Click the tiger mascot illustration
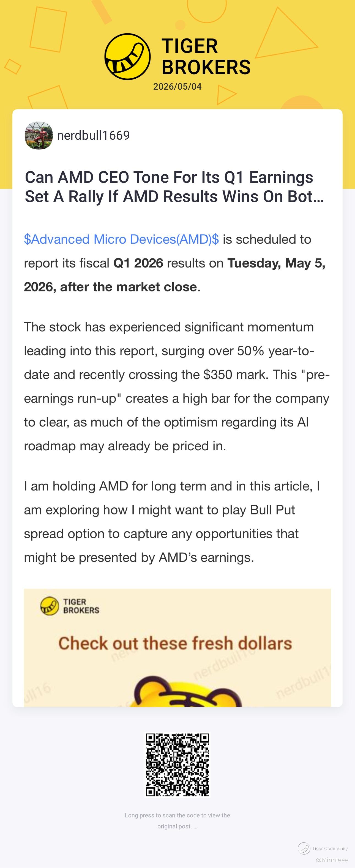Viewport: 355px width, 868px height. (187, 692)
